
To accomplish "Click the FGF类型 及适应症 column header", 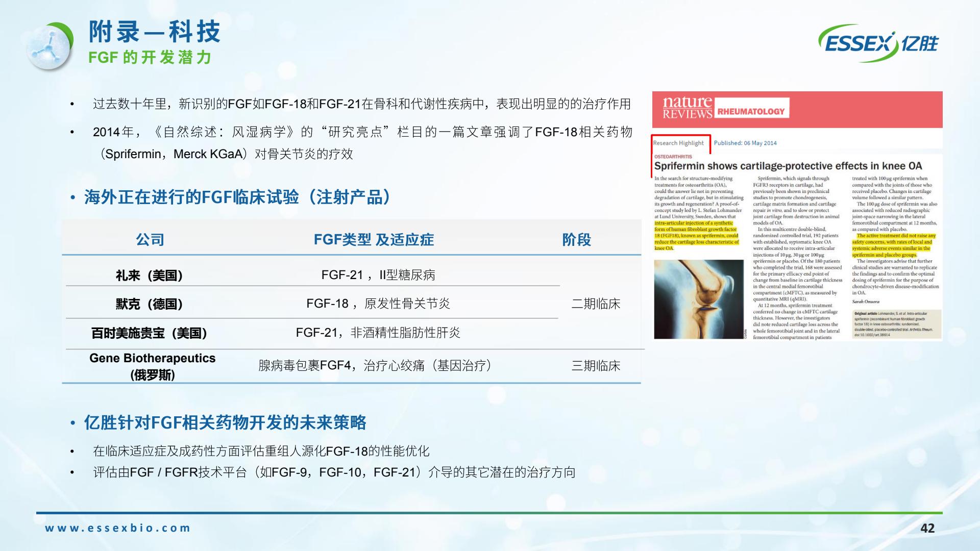I will (374, 239).
